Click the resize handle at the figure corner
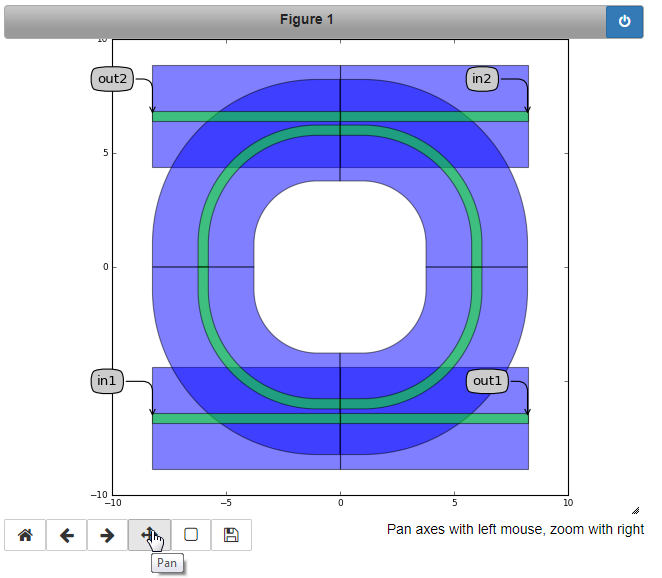Screen dimensions: 662x578 635,510
